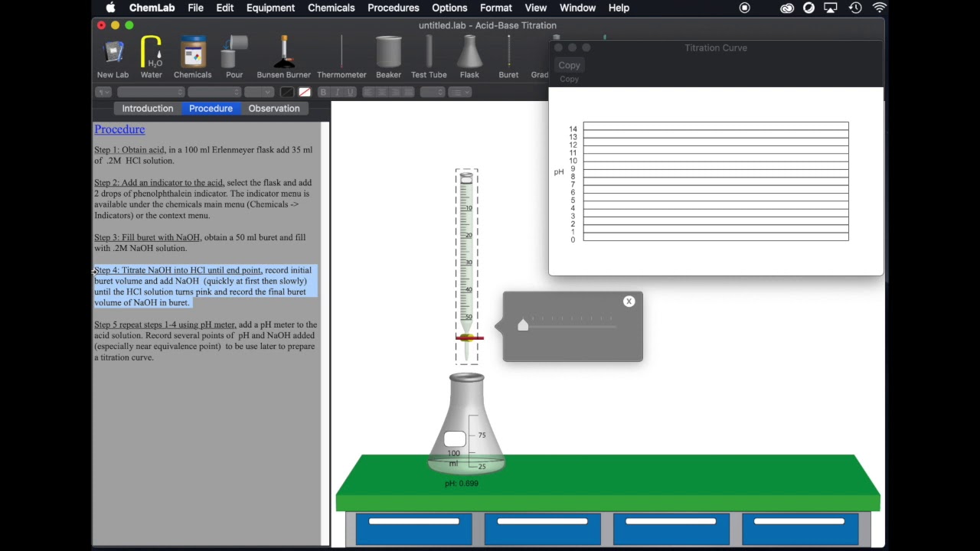Open the paragraph style dropdown
This screenshot has width=980, height=551.
pyautogui.click(x=103, y=92)
